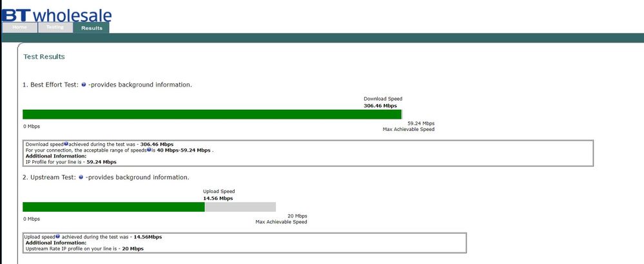The image size is (644, 264).
Task: Click the 'IP Profile for your line' text
Action: tap(71, 162)
